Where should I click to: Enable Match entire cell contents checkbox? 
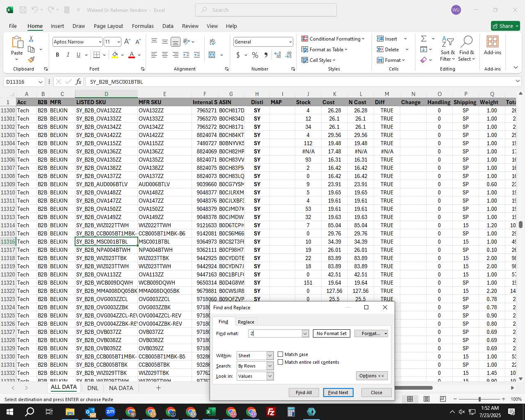pos(281,362)
